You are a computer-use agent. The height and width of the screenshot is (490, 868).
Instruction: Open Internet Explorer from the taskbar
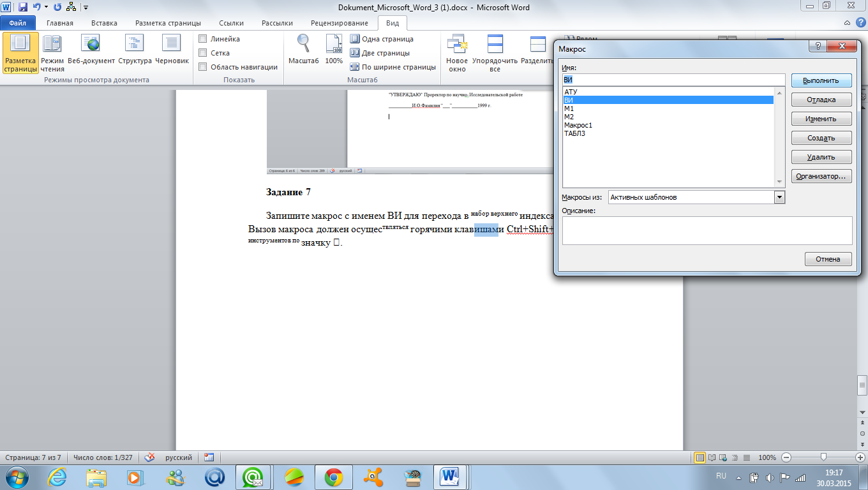pyautogui.click(x=57, y=477)
